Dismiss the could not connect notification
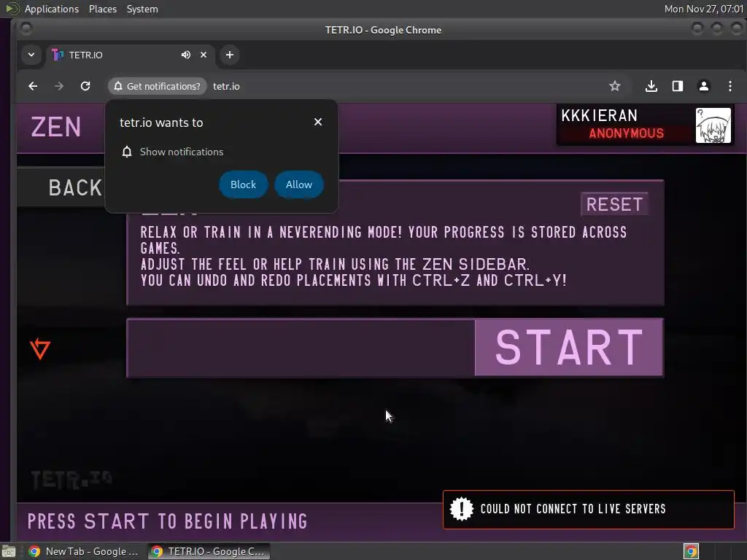 coord(589,509)
